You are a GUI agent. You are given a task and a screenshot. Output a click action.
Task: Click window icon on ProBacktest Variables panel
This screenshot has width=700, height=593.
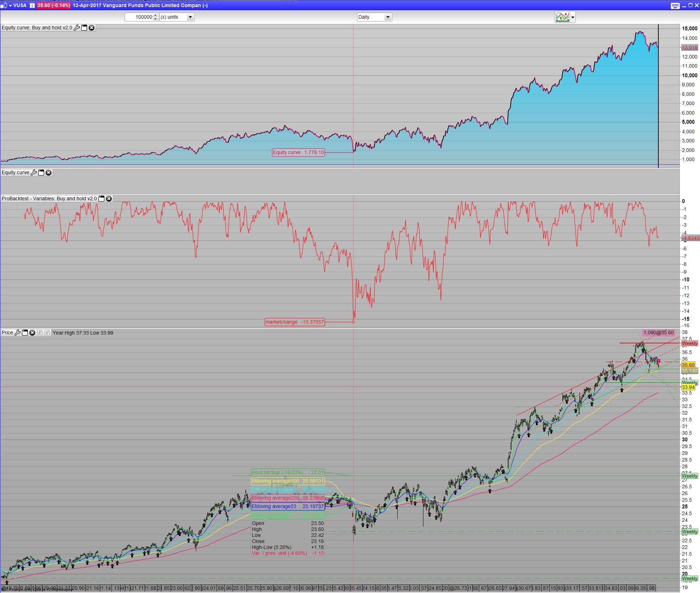point(102,198)
